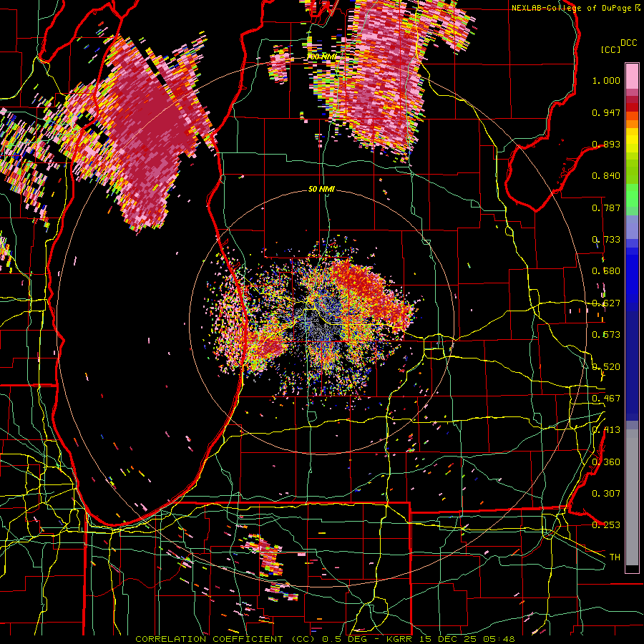Click the 50 NMI range ring label
The width and height of the screenshot is (644, 644).
[321, 190]
